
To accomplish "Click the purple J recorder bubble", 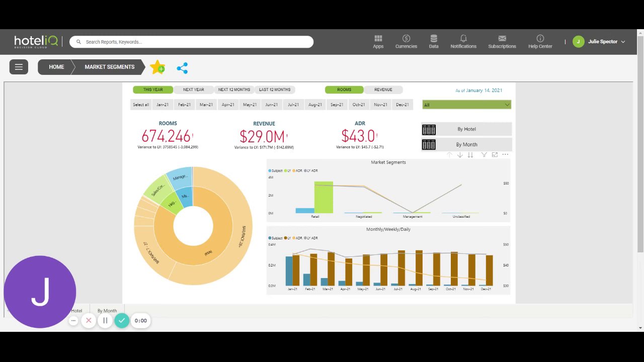I will [x=40, y=292].
